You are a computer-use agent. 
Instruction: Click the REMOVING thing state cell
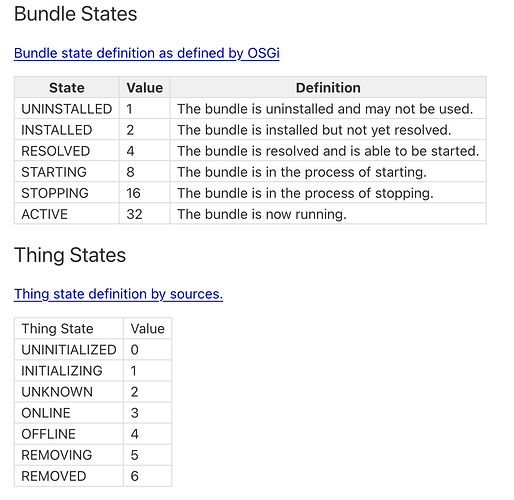69,455
